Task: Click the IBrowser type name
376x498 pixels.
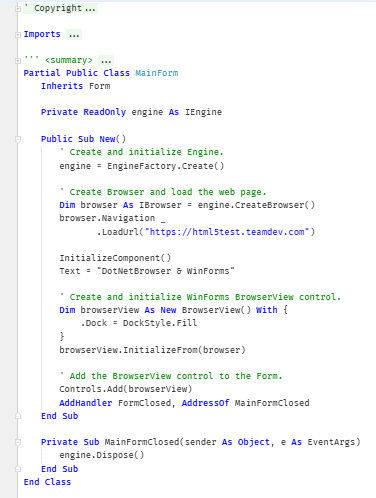Action: pyautogui.click(x=160, y=205)
